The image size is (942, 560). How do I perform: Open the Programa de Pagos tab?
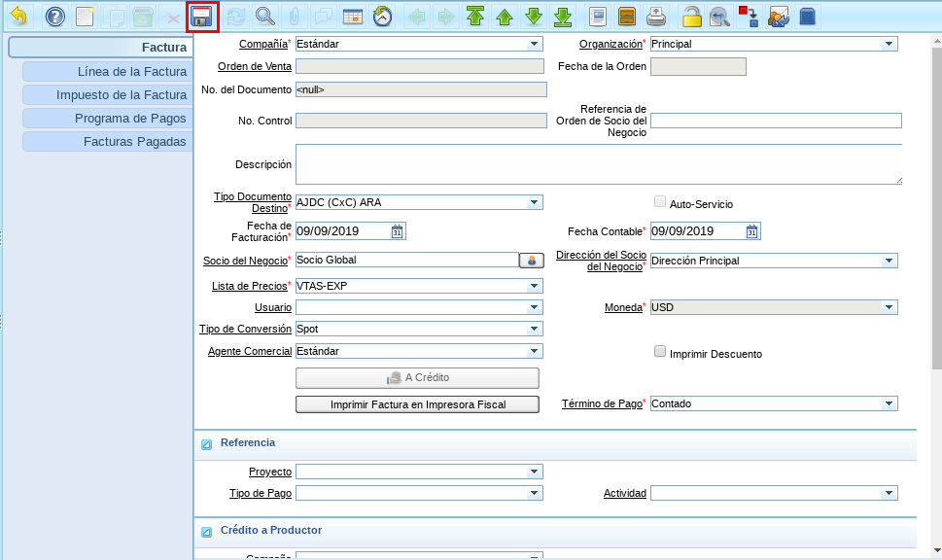tap(107, 119)
